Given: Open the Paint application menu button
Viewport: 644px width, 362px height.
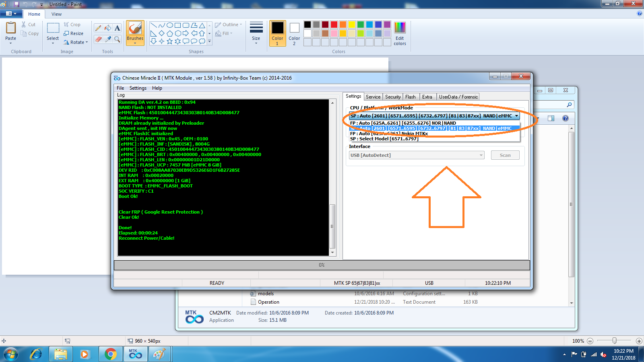Looking at the screenshot, I should tap(11, 14).
